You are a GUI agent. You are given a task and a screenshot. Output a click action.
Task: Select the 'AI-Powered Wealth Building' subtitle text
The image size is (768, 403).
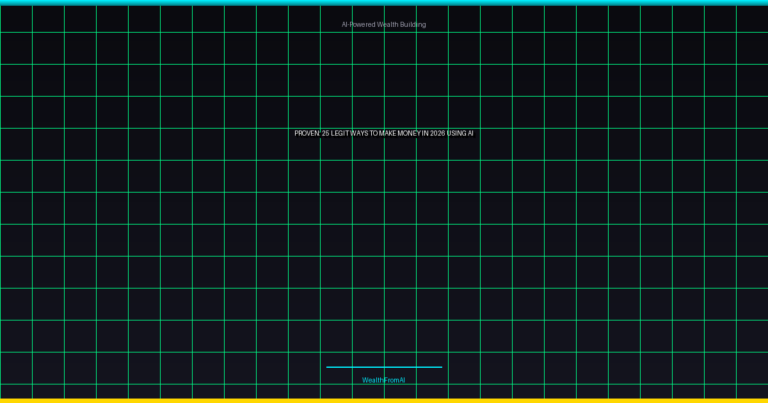click(x=384, y=24)
